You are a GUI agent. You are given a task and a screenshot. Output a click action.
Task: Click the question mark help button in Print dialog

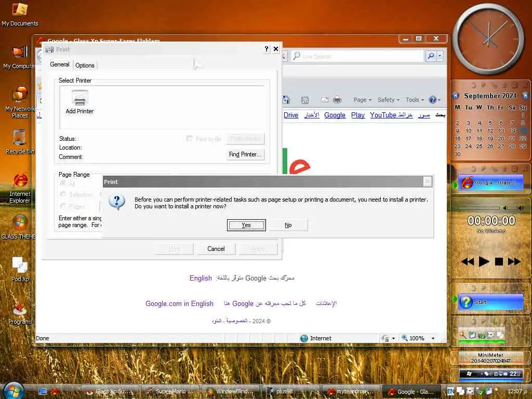click(x=267, y=49)
